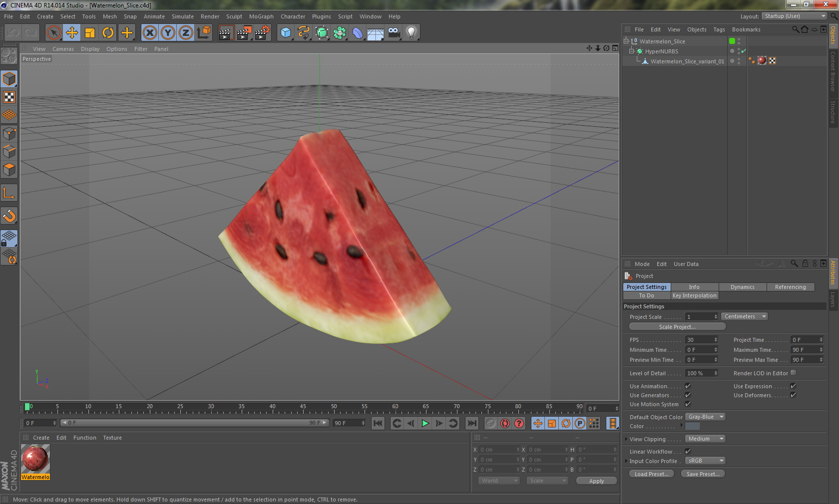Switch to the Key Interpolation tab
The image size is (839, 504).
pyautogui.click(x=695, y=295)
